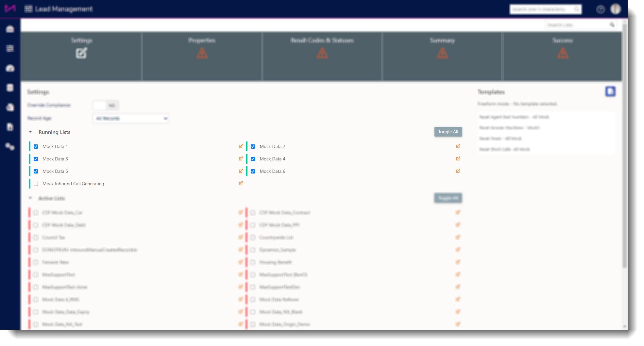Click the 'Mock Data 6' label text
Image resolution: width=644 pixels, height=346 pixels.
(x=272, y=171)
